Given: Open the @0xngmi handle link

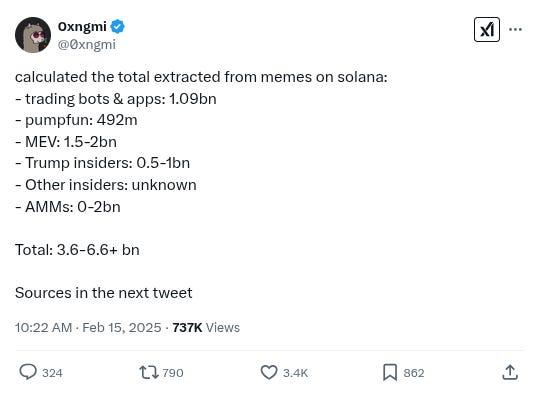Looking at the screenshot, I should point(87,45).
